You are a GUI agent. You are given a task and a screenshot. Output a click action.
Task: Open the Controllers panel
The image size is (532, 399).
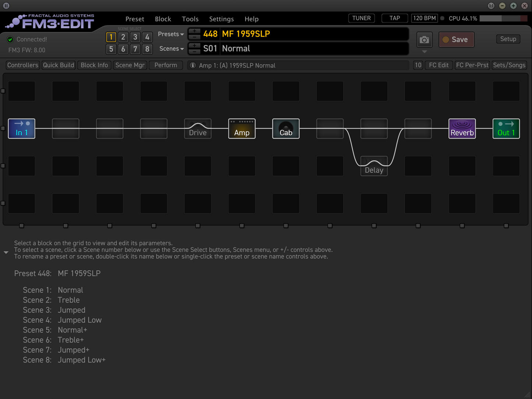[23, 65]
